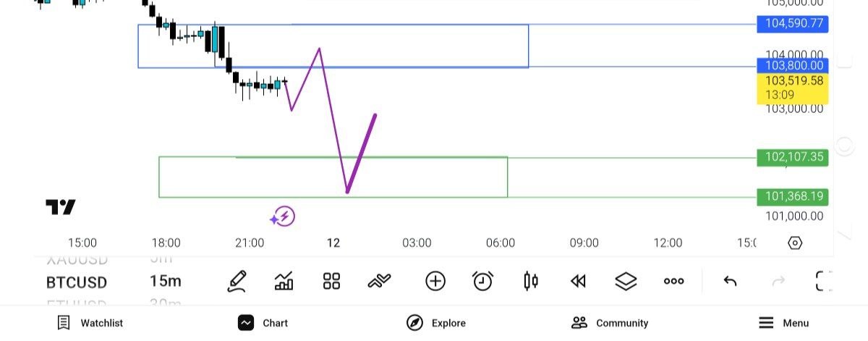Open the indicators chart icon
The image size is (868, 341).
tap(284, 281)
